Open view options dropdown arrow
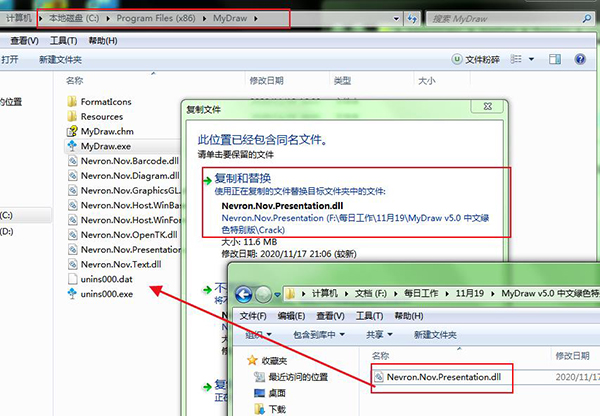The width and height of the screenshot is (600, 416). [x=532, y=59]
